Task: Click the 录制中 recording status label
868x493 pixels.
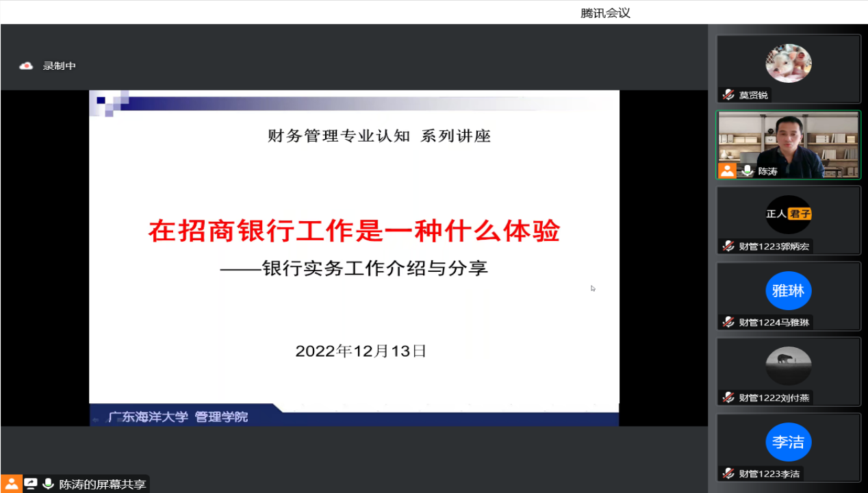Action: click(x=60, y=66)
